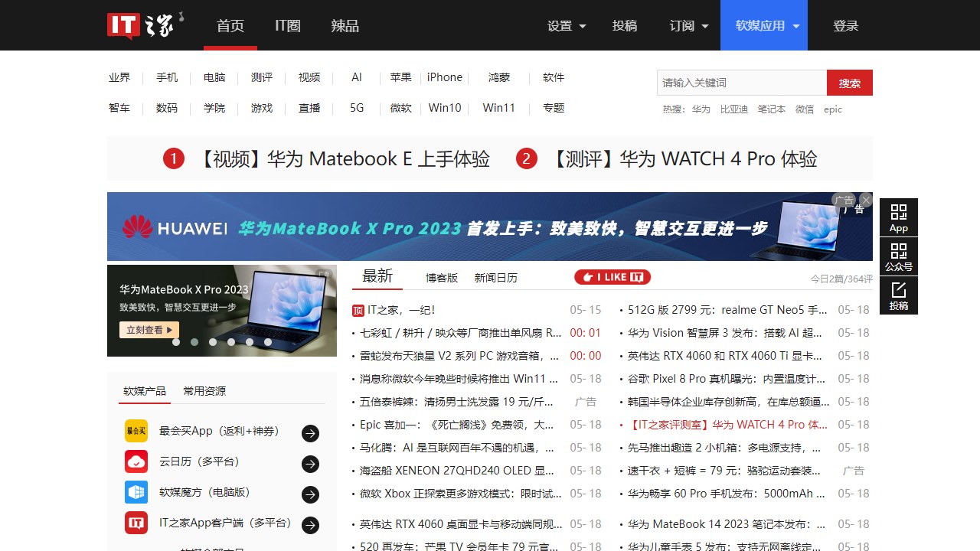
Task: Click the I LIKE IT button
Action: pyautogui.click(x=612, y=277)
